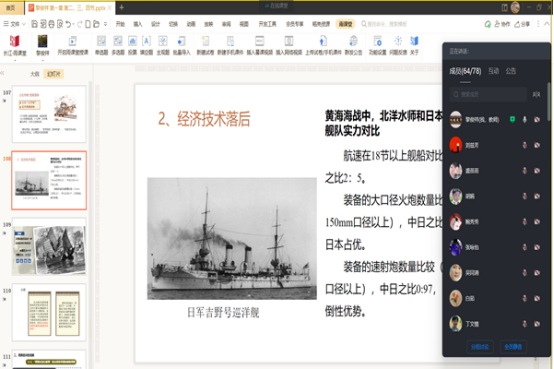Open the 插入 ribbon tab
Screen dimensions: 554x369
138,24
